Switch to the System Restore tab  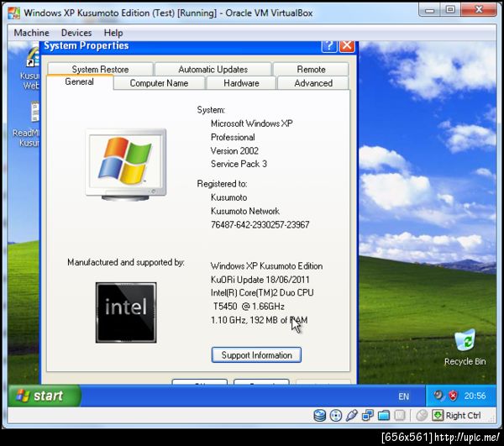click(100, 69)
